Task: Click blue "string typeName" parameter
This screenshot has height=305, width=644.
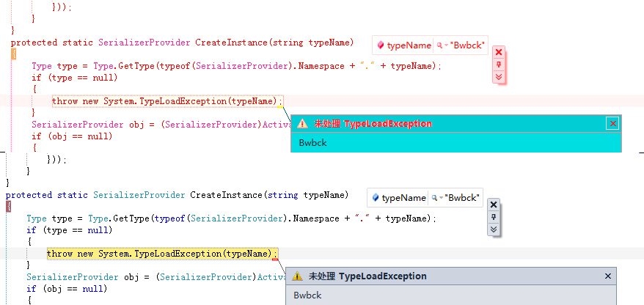Action: pos(306,195)
